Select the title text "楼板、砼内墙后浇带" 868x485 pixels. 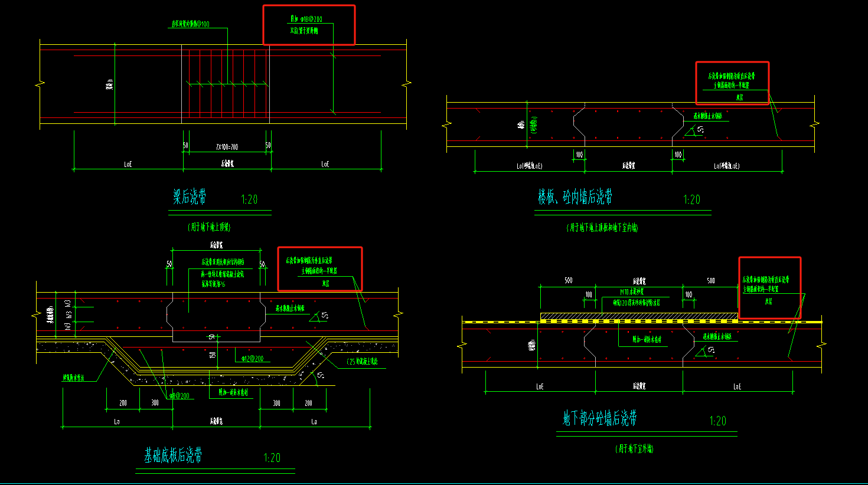575,197
